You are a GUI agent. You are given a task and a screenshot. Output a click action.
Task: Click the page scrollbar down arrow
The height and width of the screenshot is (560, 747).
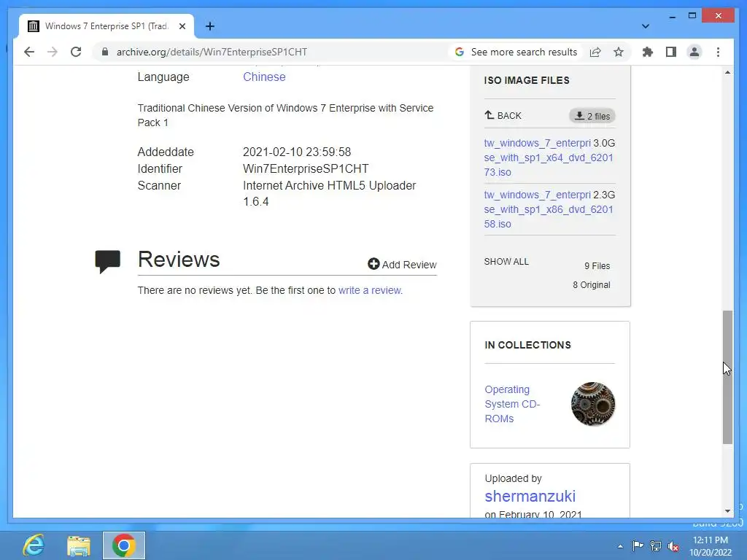pos(727,511)
